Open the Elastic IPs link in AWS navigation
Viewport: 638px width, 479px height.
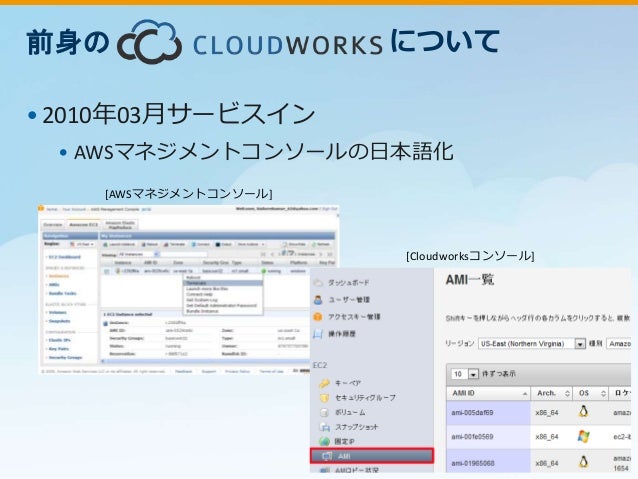click(x=59, y=340)
